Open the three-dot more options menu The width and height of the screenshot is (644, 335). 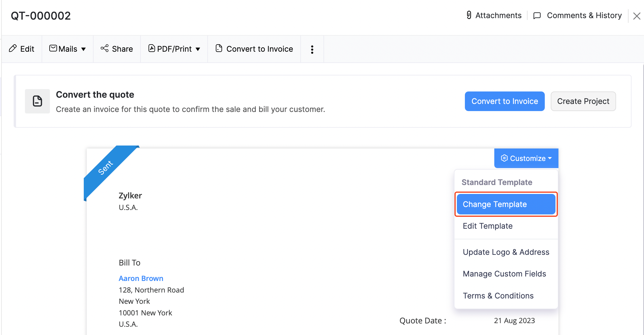(312, 49)
